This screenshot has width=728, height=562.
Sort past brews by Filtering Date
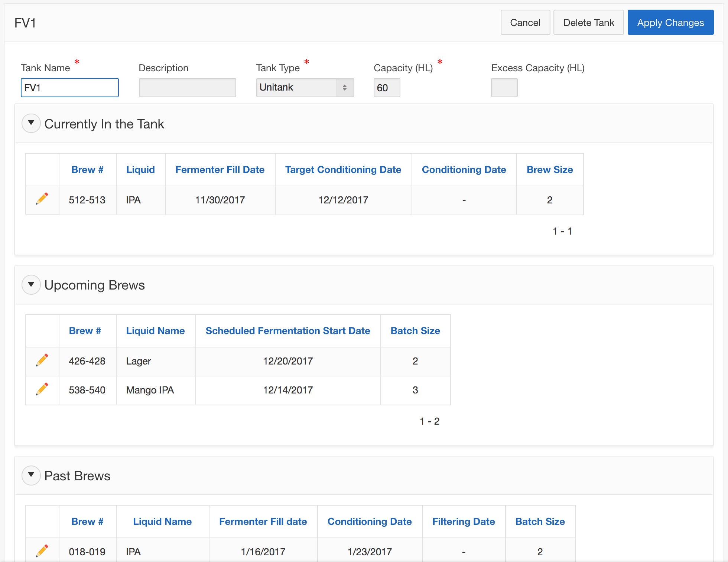(x=463, y=522)
